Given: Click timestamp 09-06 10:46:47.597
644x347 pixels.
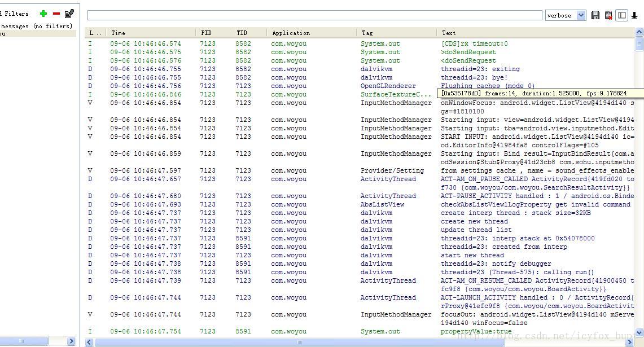Looking at the screenshot, I should coord(146,170).
